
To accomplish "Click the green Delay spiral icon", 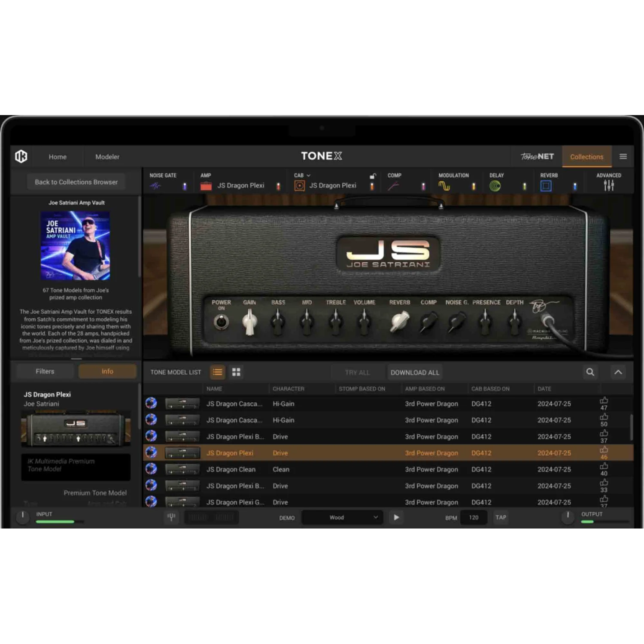I will point(495,186).
